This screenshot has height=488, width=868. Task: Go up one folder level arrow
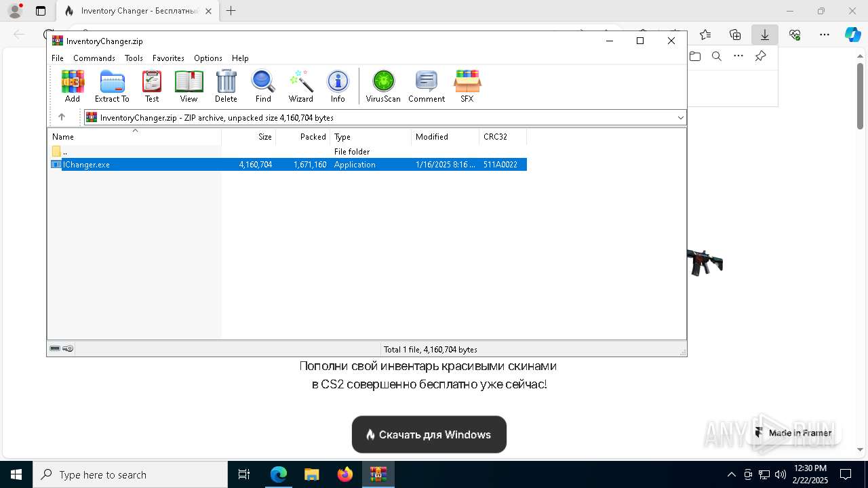pos(62,117)
